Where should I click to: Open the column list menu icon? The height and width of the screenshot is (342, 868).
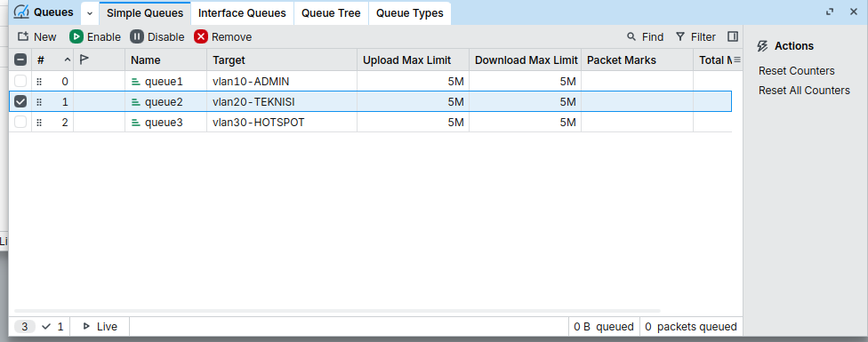736,60
